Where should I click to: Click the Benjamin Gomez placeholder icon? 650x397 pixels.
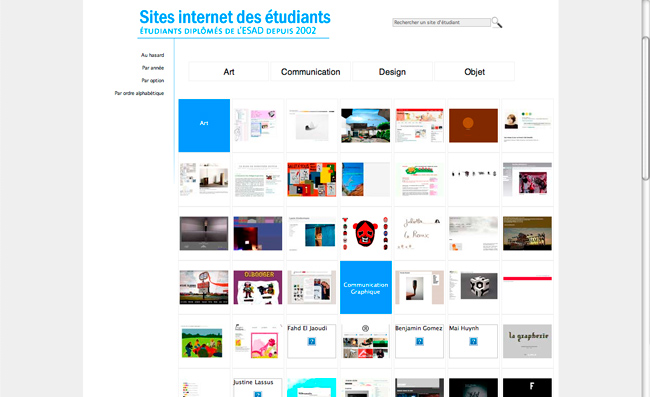coord(420,341)
